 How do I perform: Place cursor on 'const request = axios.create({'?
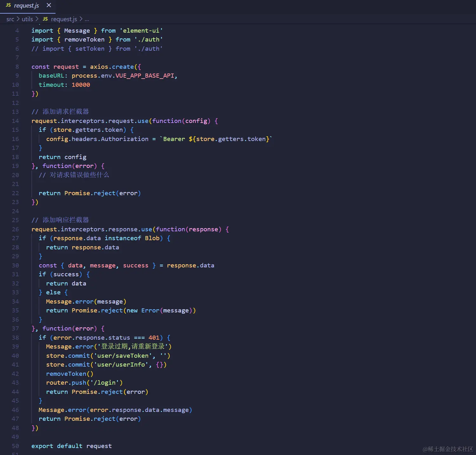(86, 67)
